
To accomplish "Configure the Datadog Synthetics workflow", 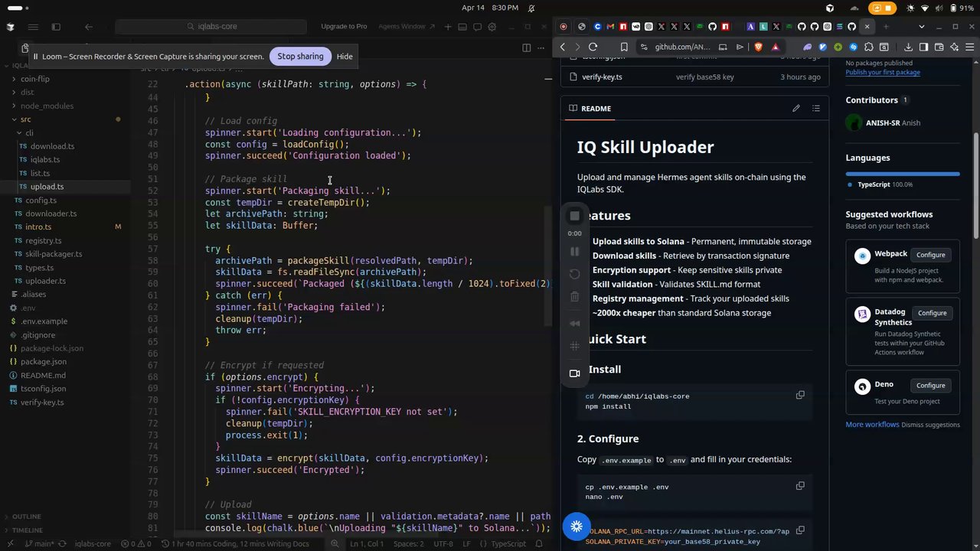I will click(932, 313).
